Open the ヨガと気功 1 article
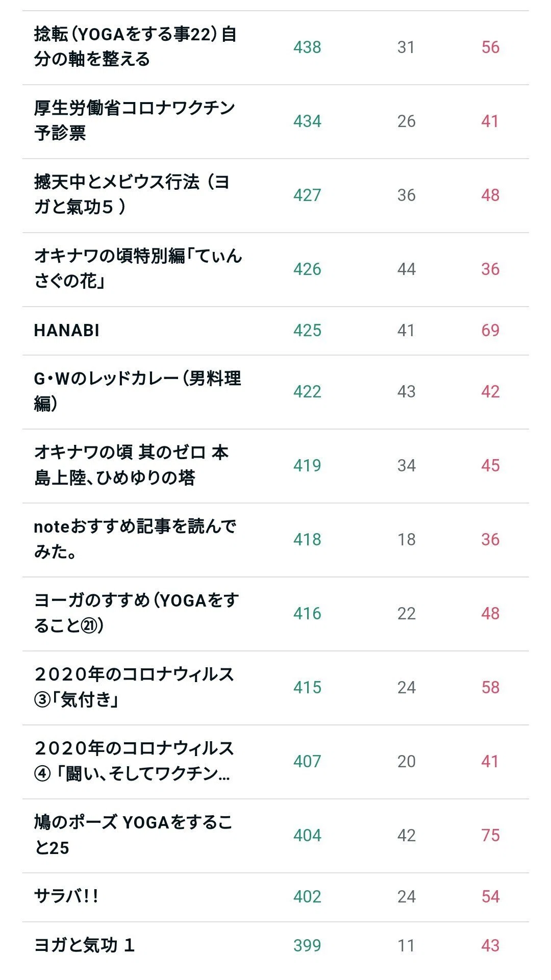551x980 pixels. pyautogui.click(x=84, y=945)
